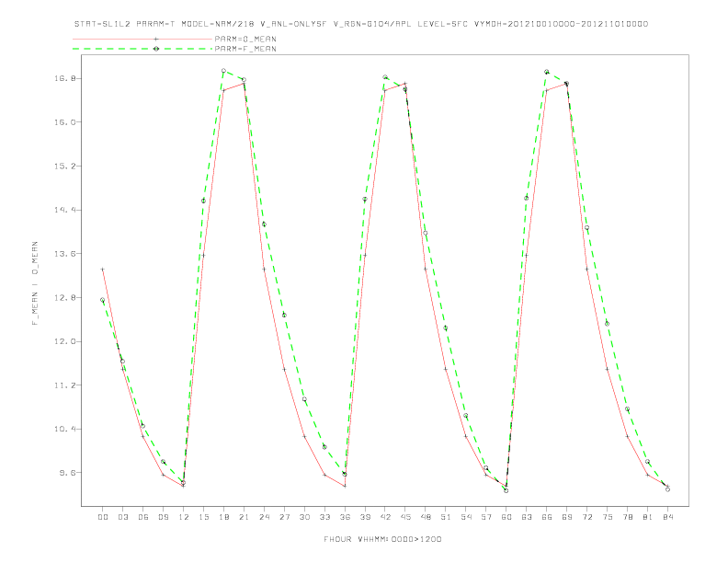Click the 81 forecast hour label
The width and height of the screenshot is (728, 563).
[648, 517]
